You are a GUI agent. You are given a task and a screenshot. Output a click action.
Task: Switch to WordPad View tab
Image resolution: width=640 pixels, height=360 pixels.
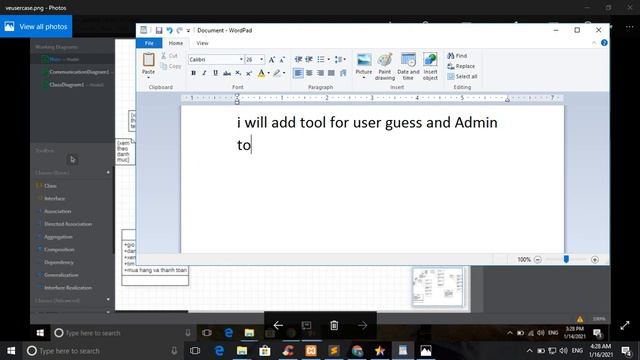tap(202, 43)
